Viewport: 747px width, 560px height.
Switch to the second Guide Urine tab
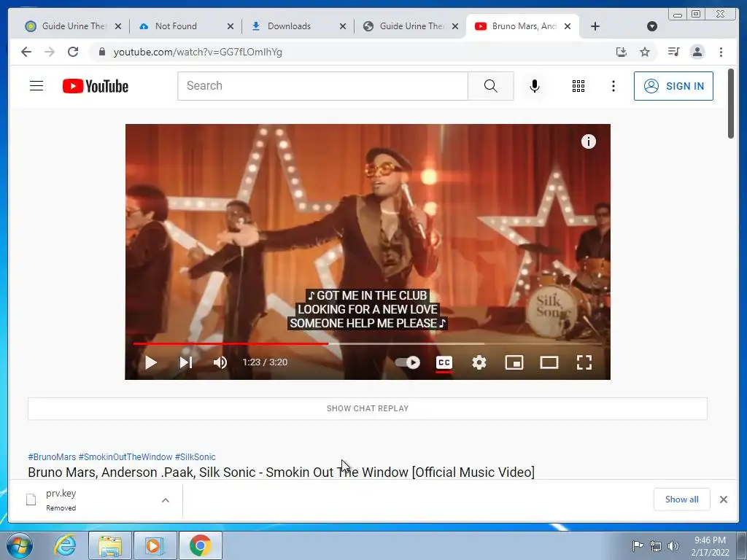point(406,26)
